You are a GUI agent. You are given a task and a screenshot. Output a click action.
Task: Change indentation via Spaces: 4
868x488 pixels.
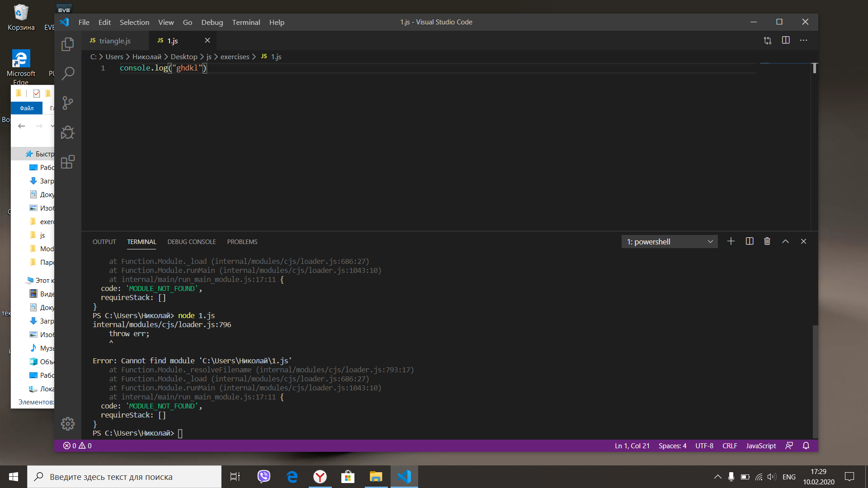pos(672,446)
